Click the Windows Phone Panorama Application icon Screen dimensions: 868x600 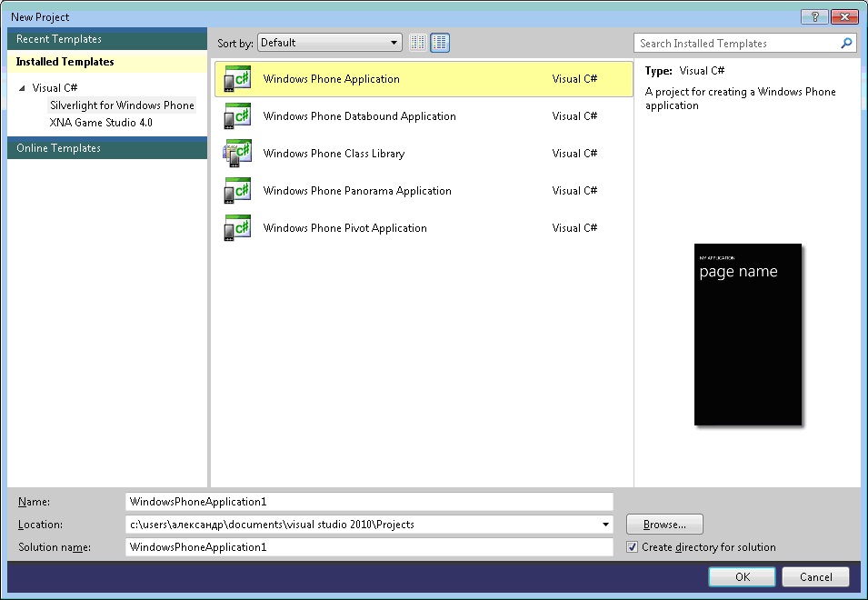[237, 190]
